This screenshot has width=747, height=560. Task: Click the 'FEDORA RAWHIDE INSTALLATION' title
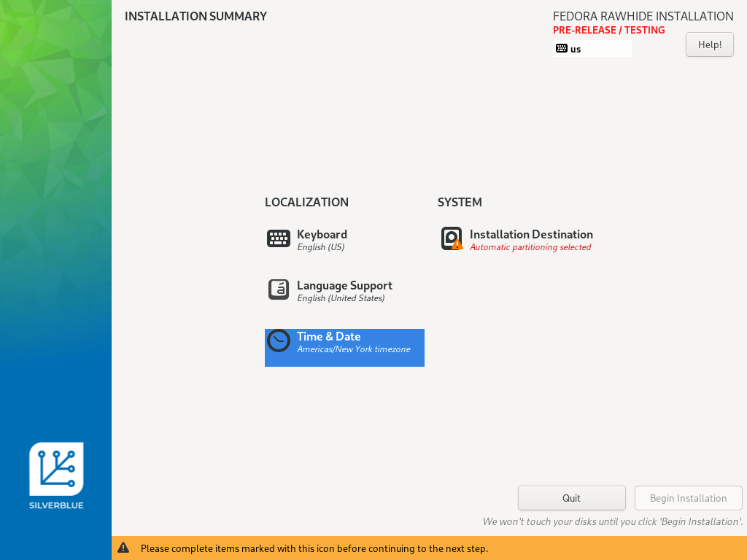click(643, 16)
